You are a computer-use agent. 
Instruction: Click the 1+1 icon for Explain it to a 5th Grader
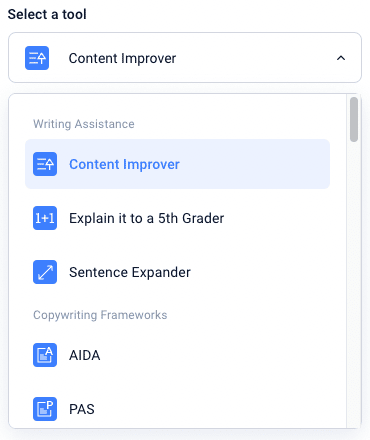tap(45, 218)
